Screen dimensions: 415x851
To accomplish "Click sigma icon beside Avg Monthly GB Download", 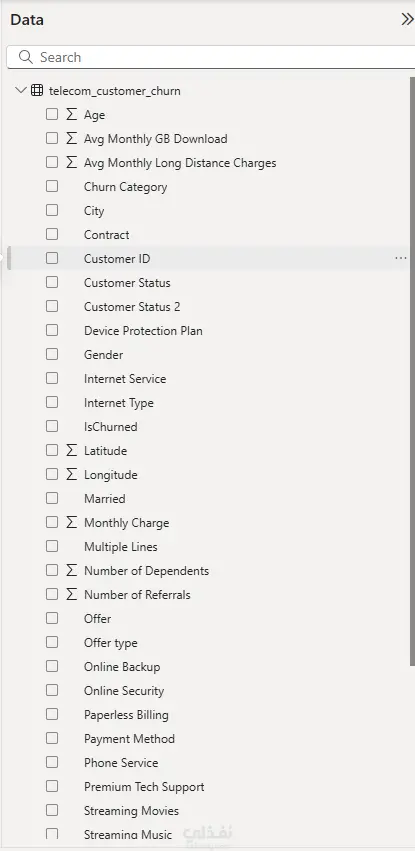I will pyautogui.click(x=72, y=138).
